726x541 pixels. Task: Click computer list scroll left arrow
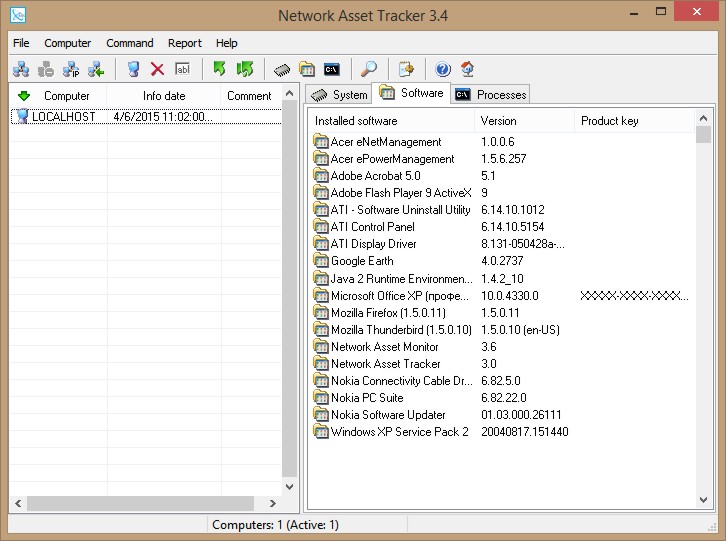[x=18, y=503]
